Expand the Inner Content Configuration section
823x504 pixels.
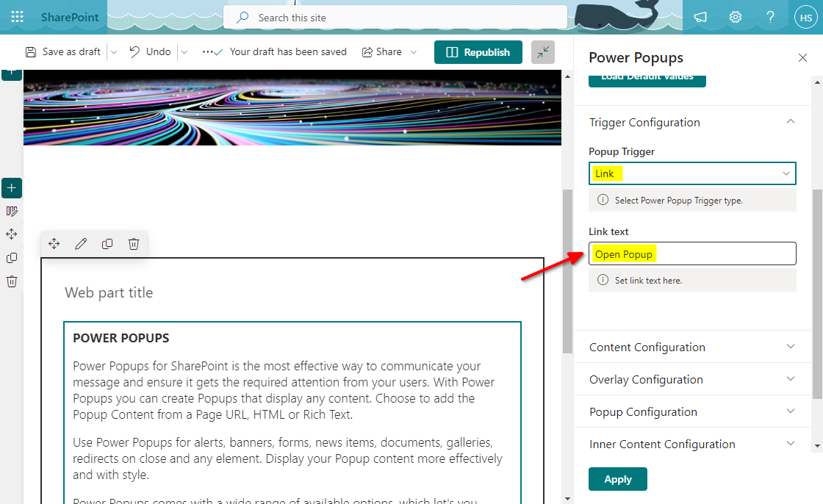coord(692,444)
